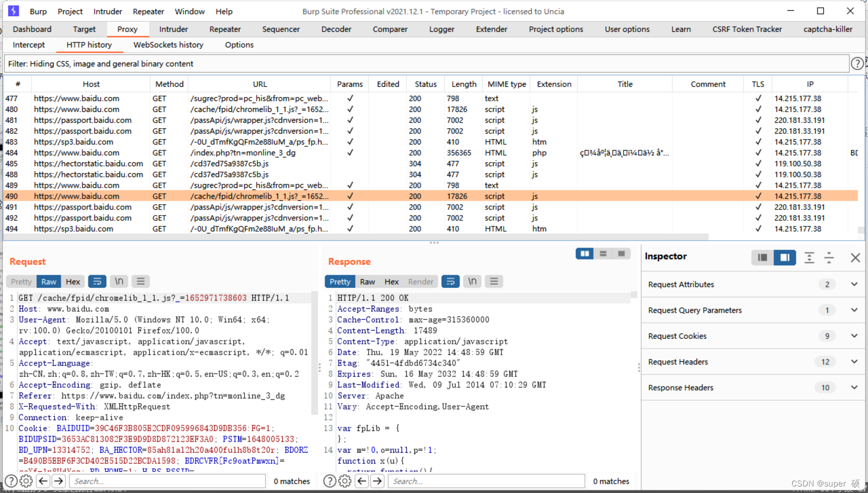Open the Proxy Options sub-tab
This screenshot has height=493, width=868.
pos(239,45)
